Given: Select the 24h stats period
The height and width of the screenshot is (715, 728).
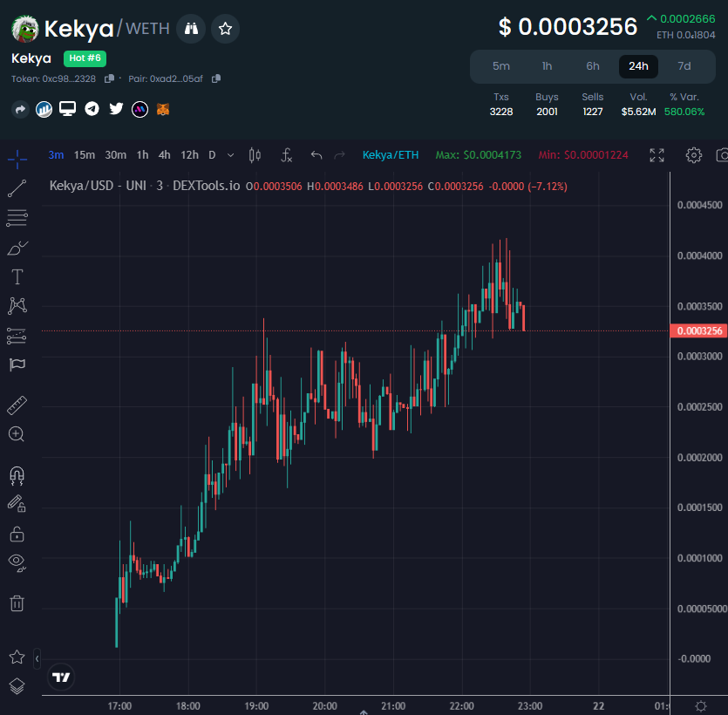Looking at the screenshot, I should [x=638, y=66].
